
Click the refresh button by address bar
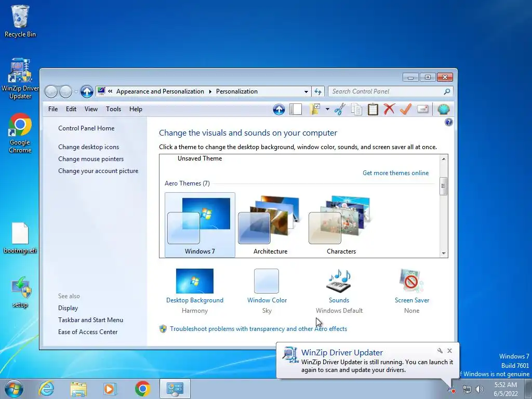[318, 91]
